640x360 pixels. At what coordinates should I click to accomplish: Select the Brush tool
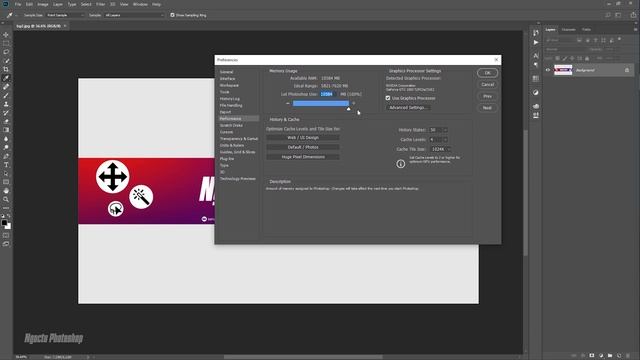tap(6, 96)
